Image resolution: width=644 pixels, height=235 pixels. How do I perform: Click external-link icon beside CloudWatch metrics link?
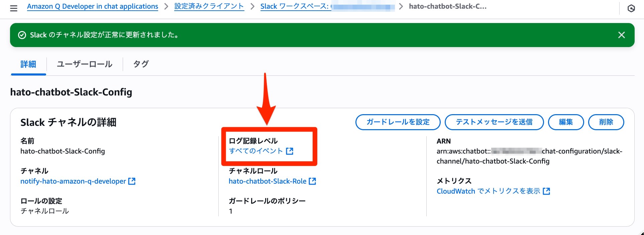point(547,191)
